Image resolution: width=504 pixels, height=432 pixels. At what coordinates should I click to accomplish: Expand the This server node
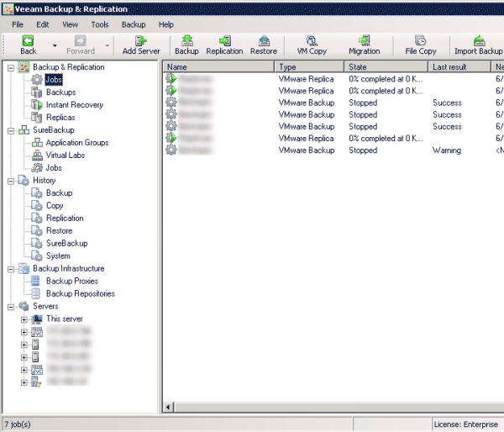[x=24, y=319]
